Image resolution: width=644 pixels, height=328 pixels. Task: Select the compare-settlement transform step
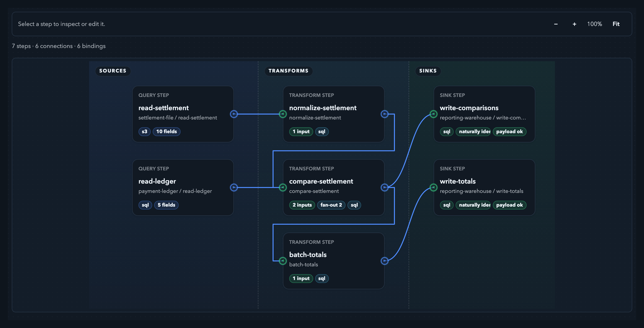333,187
